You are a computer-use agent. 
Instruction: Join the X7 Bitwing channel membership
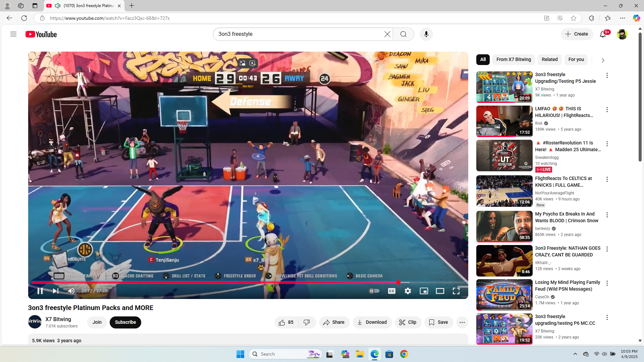coord(97,322)
